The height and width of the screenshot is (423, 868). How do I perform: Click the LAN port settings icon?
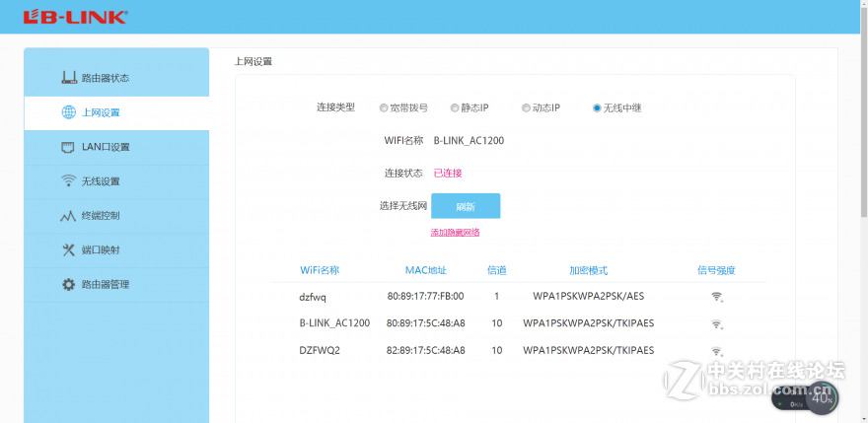(x=68, y=147)
